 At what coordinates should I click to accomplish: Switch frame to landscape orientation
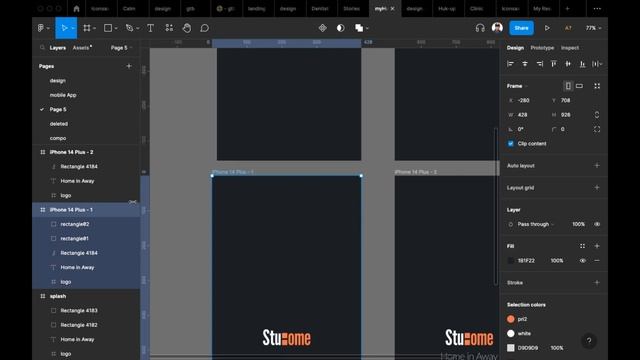579,86
